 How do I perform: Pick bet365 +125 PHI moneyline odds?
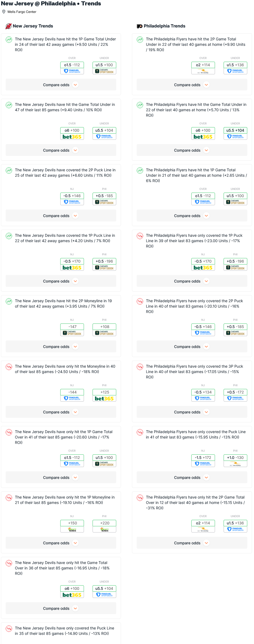click(x=104, y=395)
